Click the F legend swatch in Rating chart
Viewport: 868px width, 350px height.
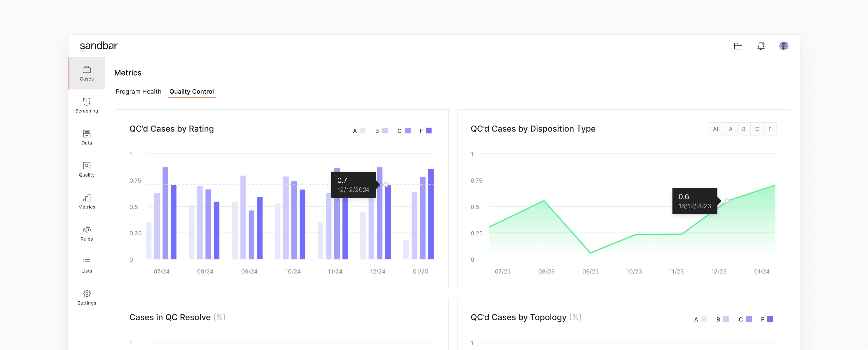429,131
